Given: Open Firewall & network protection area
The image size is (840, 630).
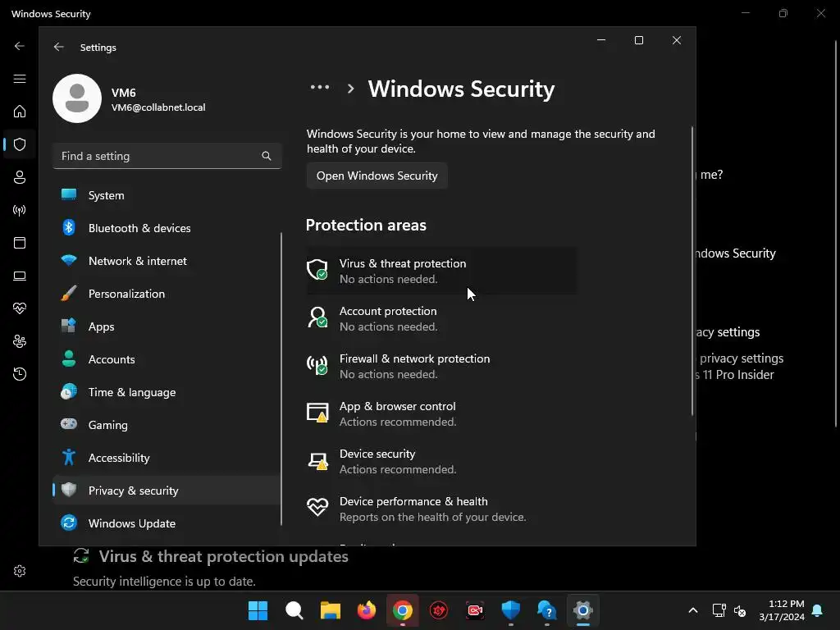Looking at the screenshot, I should (x=441, y=366).
